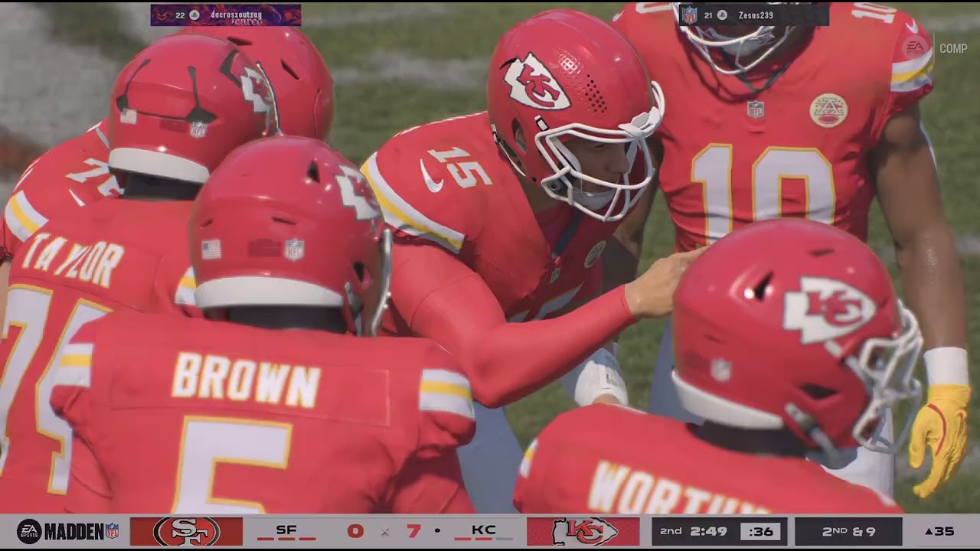This screenshot has width=980, height=551.
Task: Click the field position arrow indicator 35
Action: click(x=939, y=531)
